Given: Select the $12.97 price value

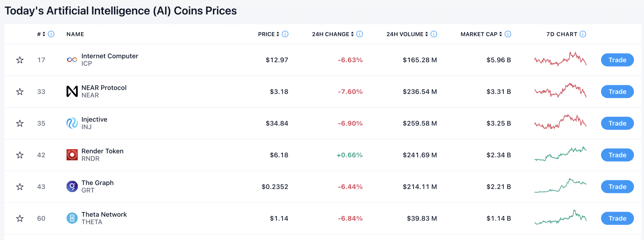Looking at the screenshot, I should [x=277, y=60].
